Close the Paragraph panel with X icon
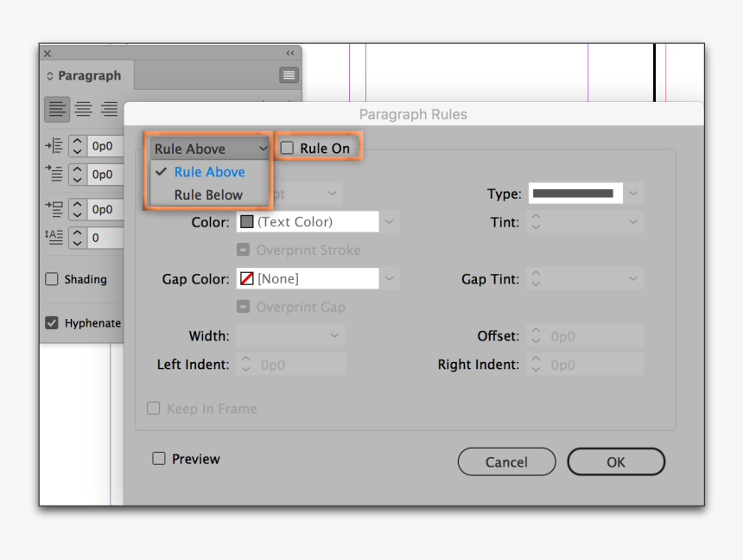Viewport: 743px width, 560px height. point(48,54)
